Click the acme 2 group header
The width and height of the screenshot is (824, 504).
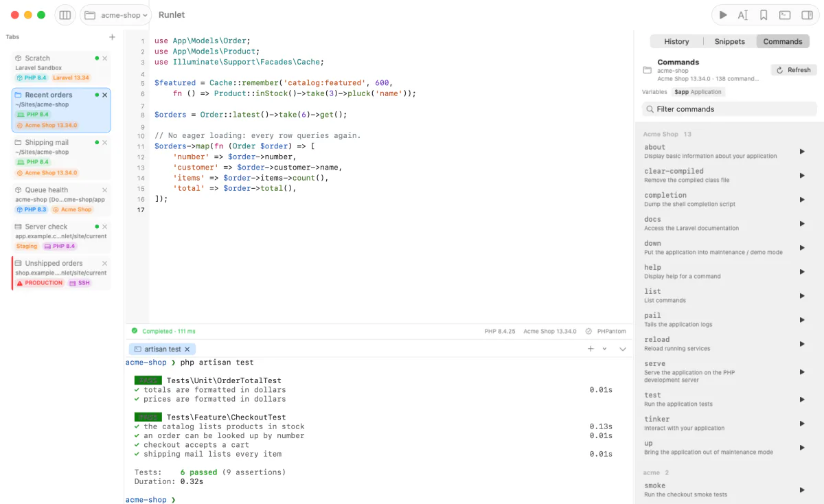(656, 472)
